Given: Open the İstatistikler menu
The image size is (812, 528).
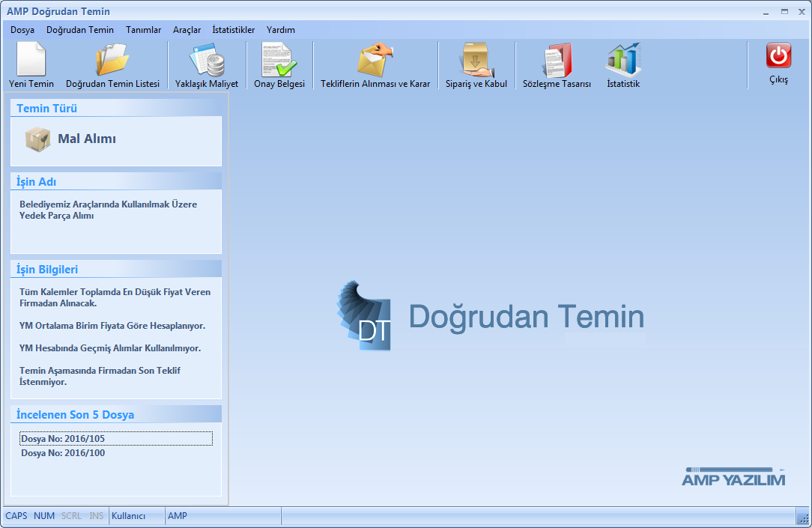Looking at the screenshot, I should tap(234, 30).
